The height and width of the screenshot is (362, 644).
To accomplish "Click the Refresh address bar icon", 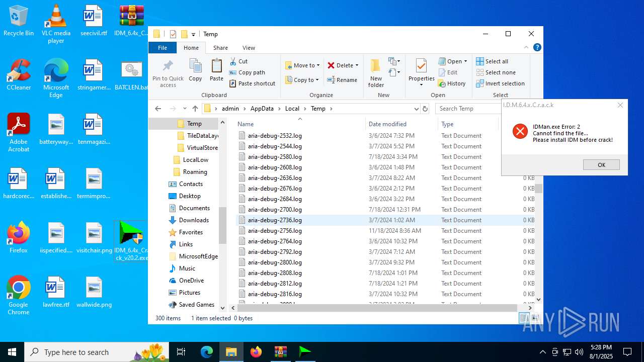I will point(425,109).
